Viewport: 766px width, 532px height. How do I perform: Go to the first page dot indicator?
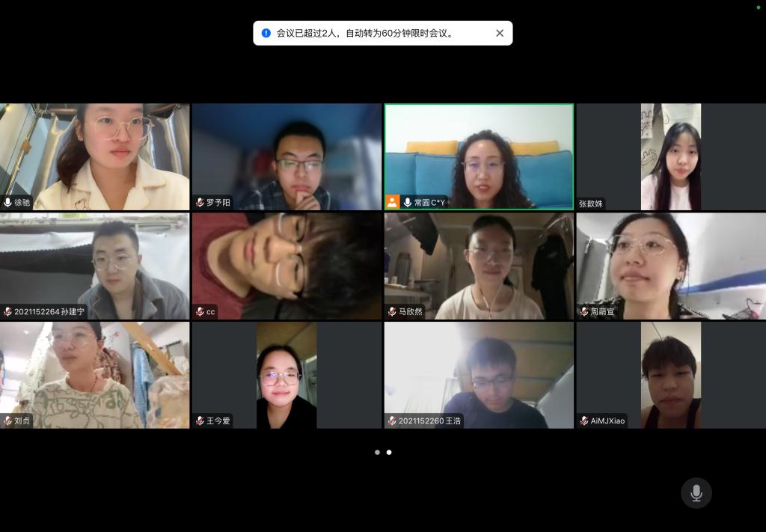pyautogui.click(x=377, y=453)
